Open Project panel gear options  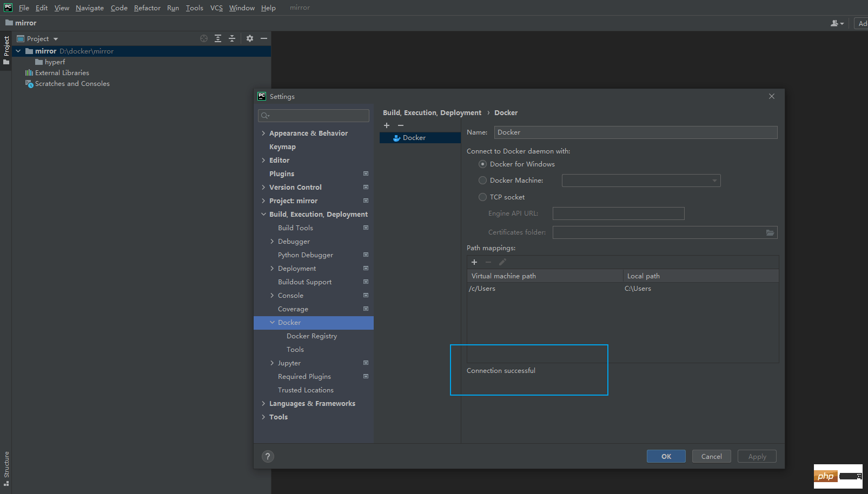(x=250, y=38)
